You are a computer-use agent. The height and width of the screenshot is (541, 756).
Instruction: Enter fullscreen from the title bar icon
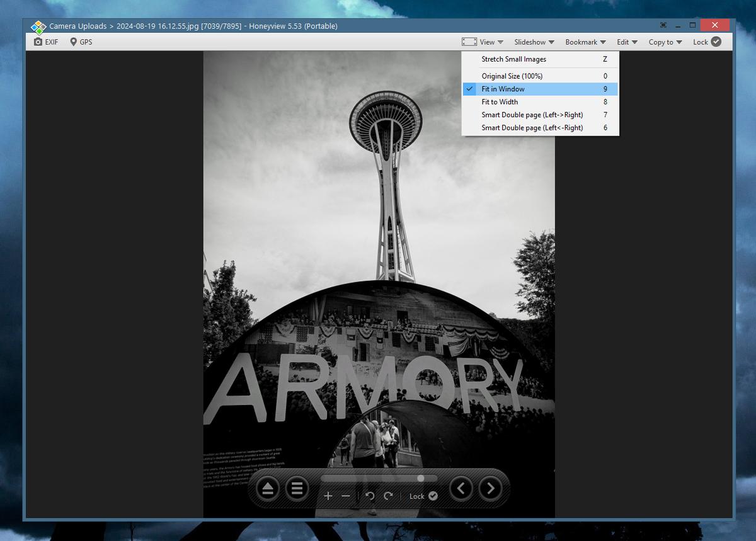(x=663, y=26)
